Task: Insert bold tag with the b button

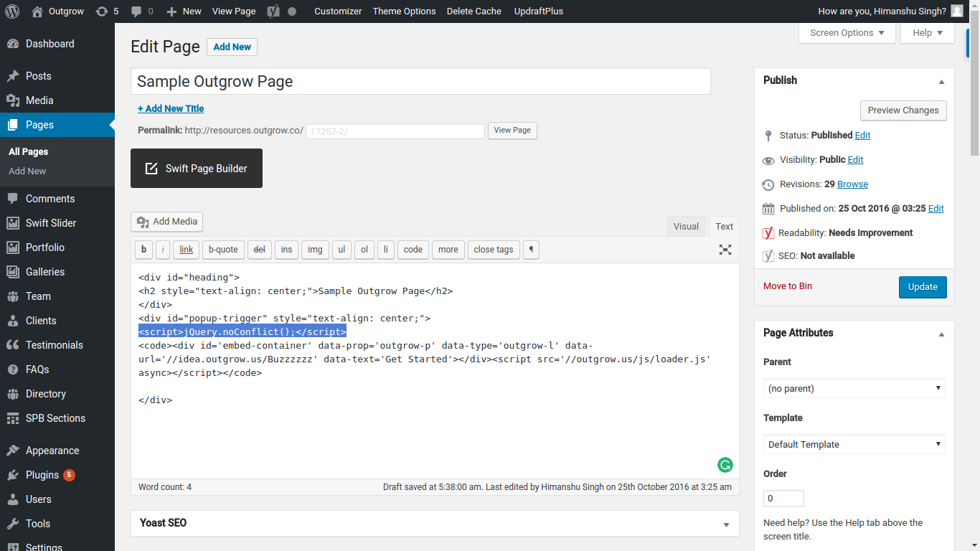Action: coord(144,250)
